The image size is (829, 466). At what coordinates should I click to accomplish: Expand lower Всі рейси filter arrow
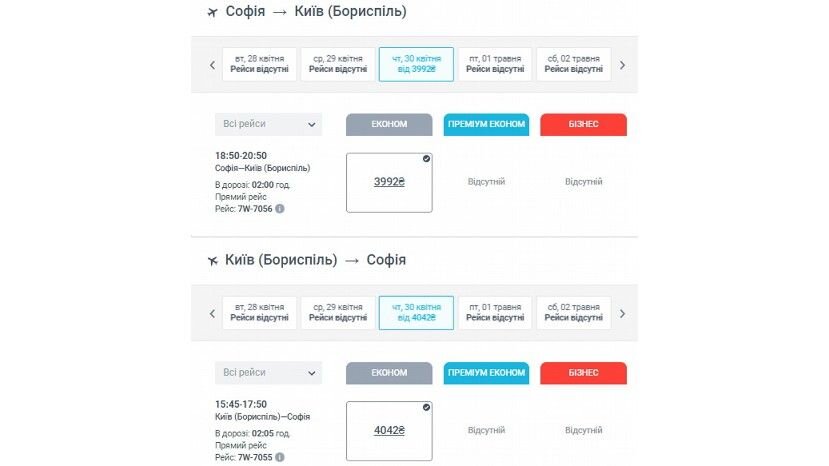point(311,373)
